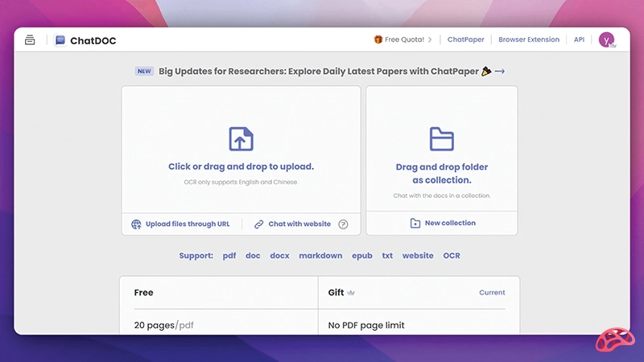This screenshot has height=362, width=644.
Task: Click the '20 pages/pdf' entry
Action: 163,325
